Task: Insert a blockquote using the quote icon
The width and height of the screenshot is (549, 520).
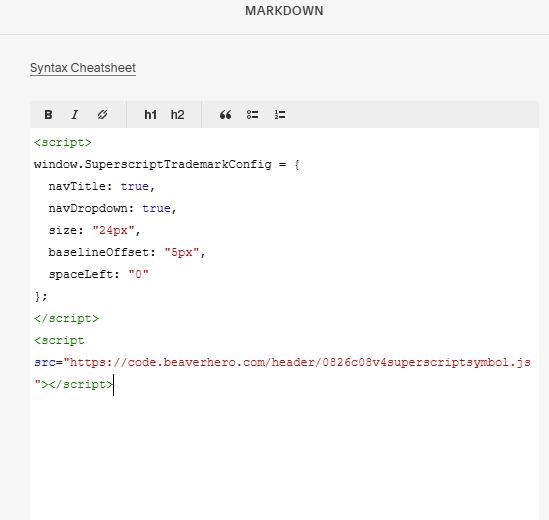Action: tap(225, 115)
